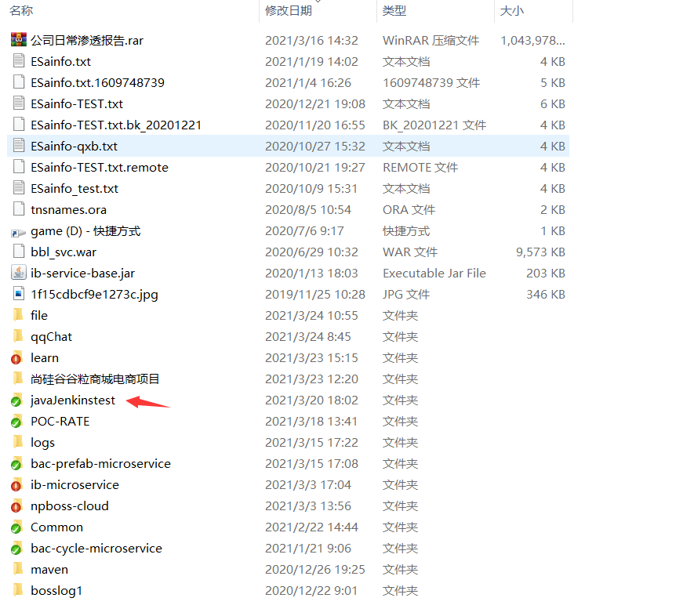Select folder name bac-prefab-microservice

100,463
